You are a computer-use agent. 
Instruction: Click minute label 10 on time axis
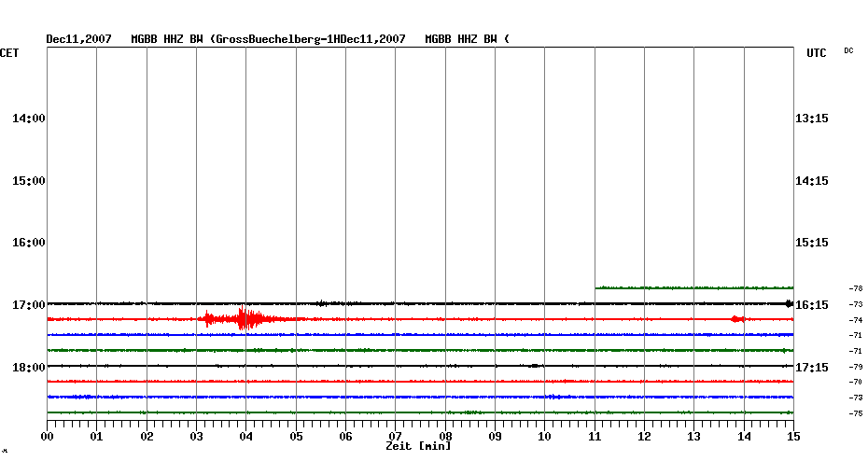[545, 437]
